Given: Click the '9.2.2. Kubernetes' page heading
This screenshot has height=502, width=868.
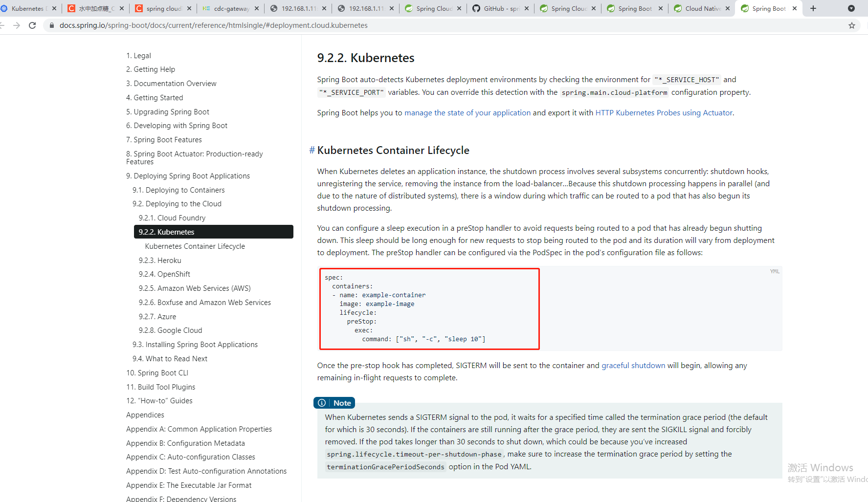Looking at the screenshot, I should point(366,58).
